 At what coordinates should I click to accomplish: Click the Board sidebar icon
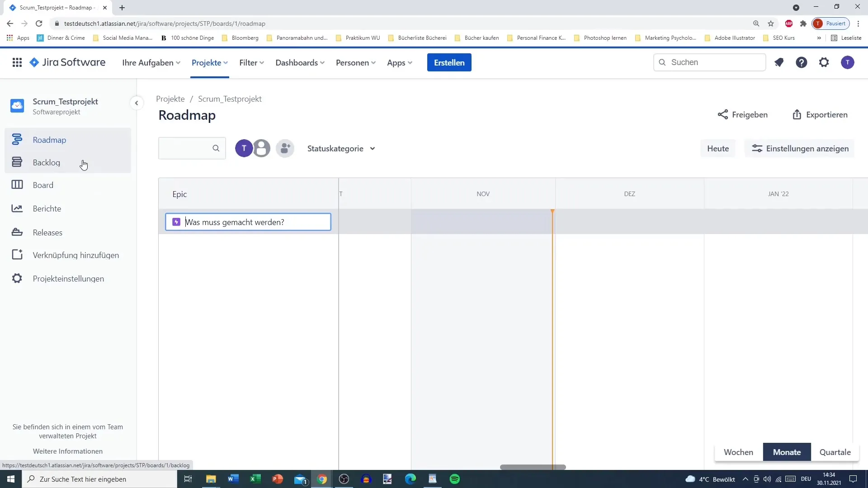tap(16, 185)
